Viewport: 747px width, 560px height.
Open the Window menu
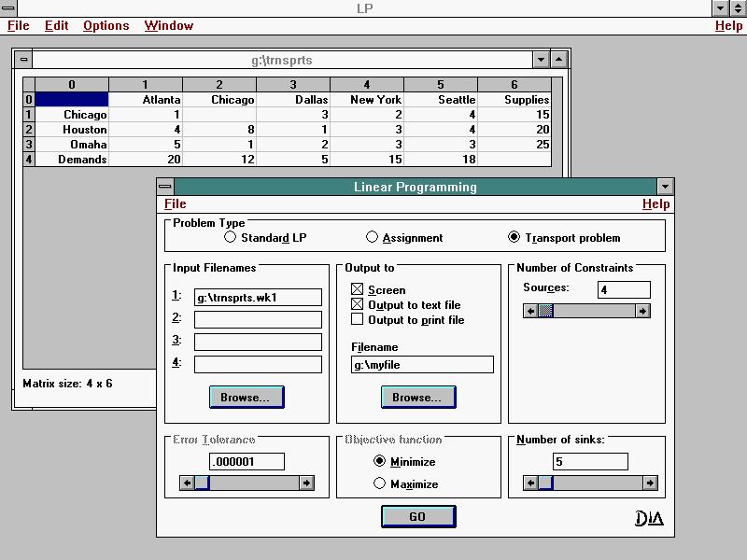click(x=168, y=25)
